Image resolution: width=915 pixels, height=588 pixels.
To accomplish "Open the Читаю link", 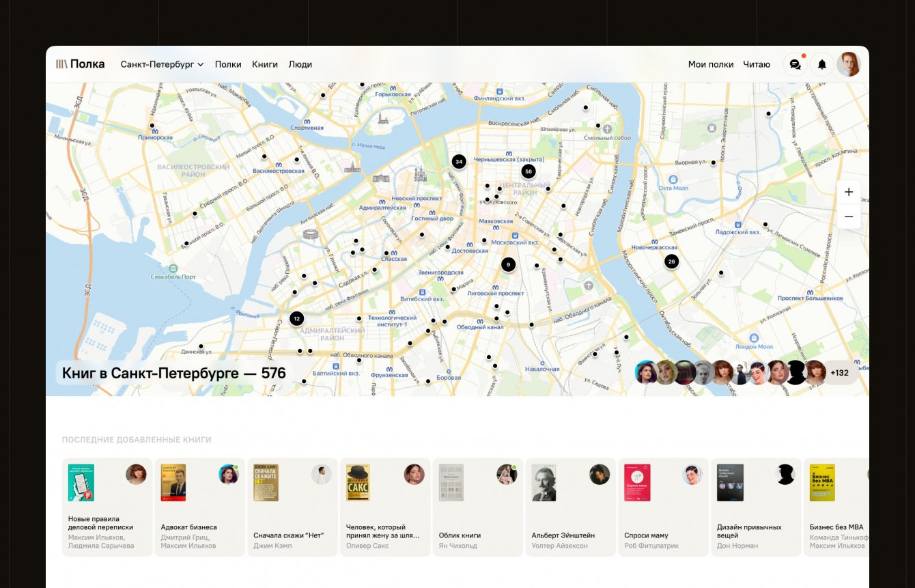I will [x=757, y=64].
